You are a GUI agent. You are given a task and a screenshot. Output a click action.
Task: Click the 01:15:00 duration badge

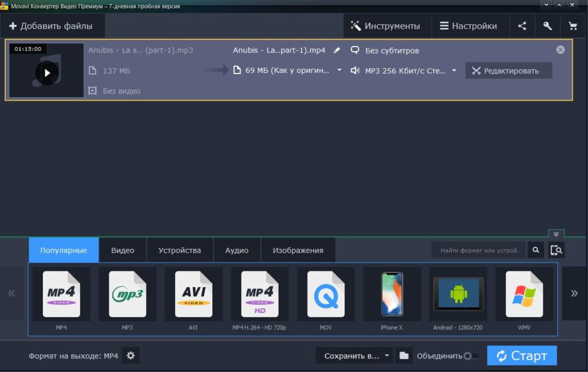(28, 49)
